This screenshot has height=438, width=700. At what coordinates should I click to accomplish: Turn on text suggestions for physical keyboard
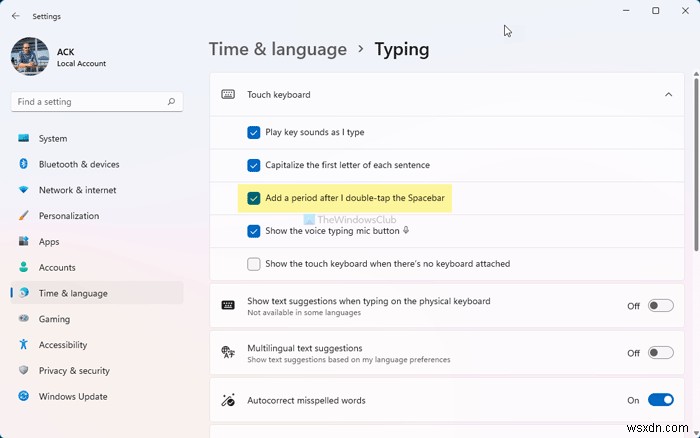[661, 306]
